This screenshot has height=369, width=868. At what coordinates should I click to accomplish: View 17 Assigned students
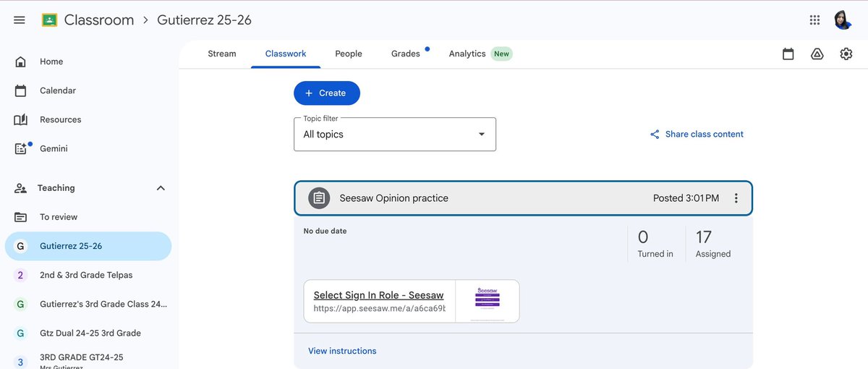pyautogui.click(x=713, y=244)
